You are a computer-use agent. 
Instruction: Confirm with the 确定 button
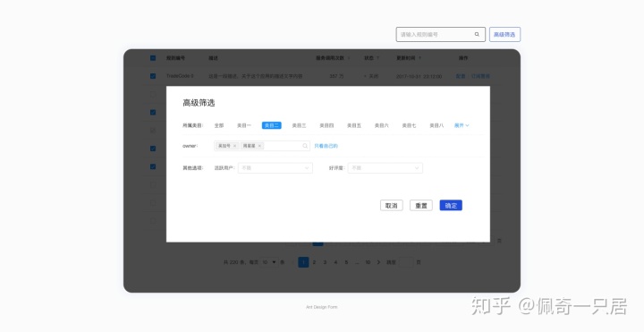tap(451, 206)
